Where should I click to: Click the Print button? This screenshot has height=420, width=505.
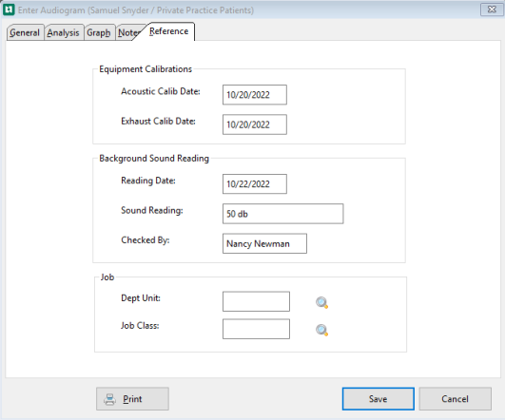pyautogui.click(x=132, y=399)
